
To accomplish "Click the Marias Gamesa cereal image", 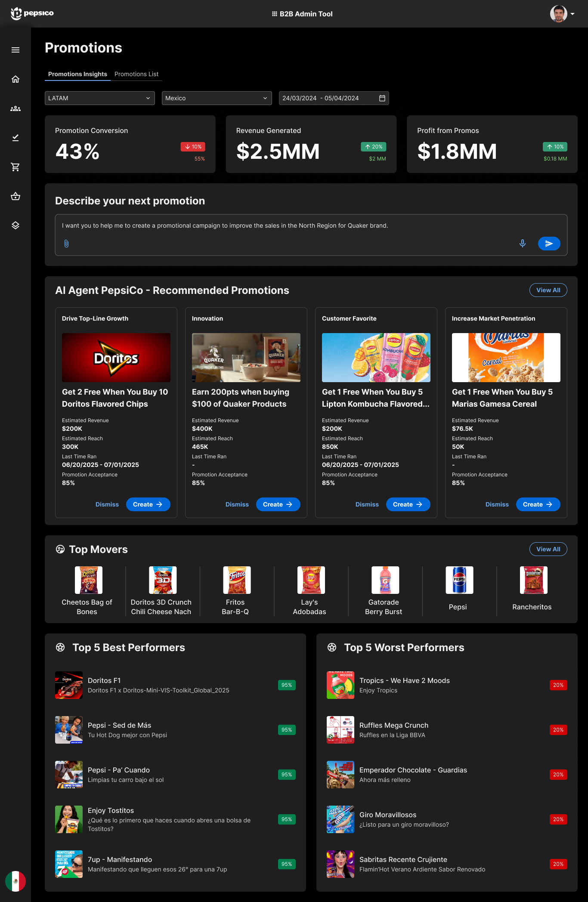I will pos(506,358).
